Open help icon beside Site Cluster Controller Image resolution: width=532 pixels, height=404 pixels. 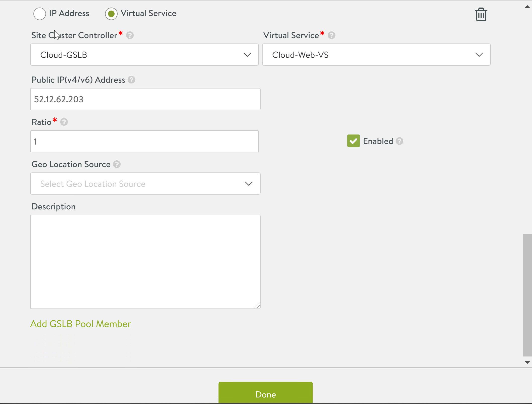click(130, 35)
